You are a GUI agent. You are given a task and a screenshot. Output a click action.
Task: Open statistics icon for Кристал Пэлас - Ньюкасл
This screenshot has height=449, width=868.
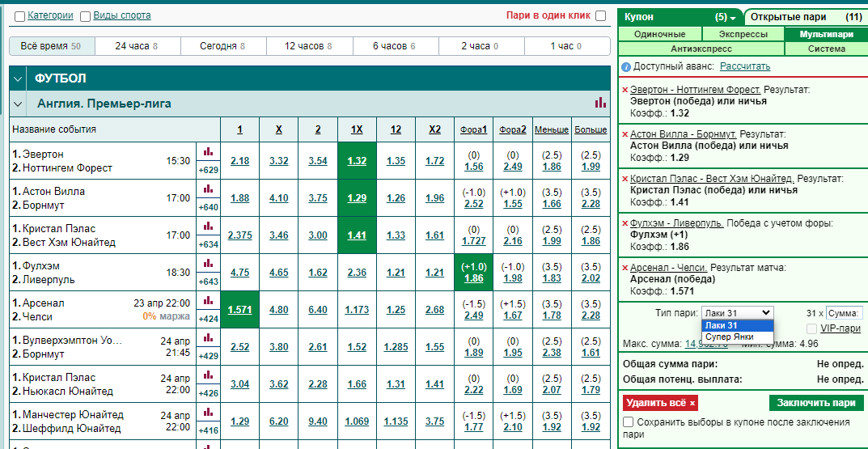pyautogui.click(x=208, y=375)
